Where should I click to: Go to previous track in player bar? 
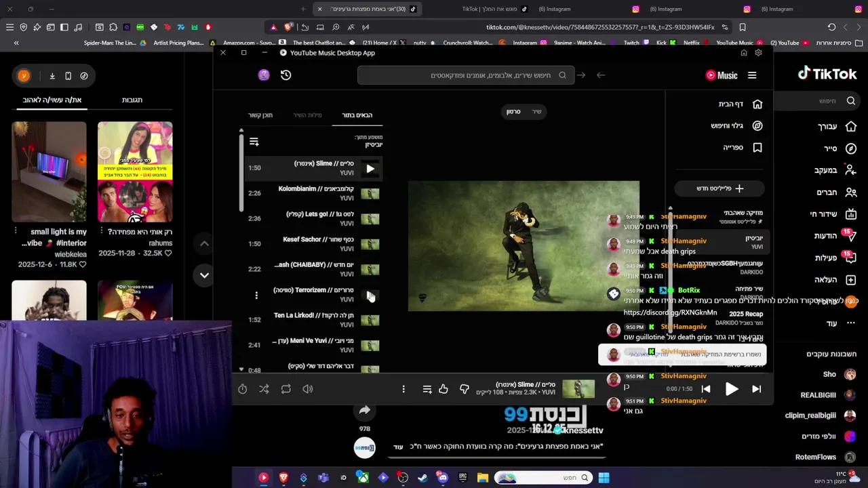[706, 389]
